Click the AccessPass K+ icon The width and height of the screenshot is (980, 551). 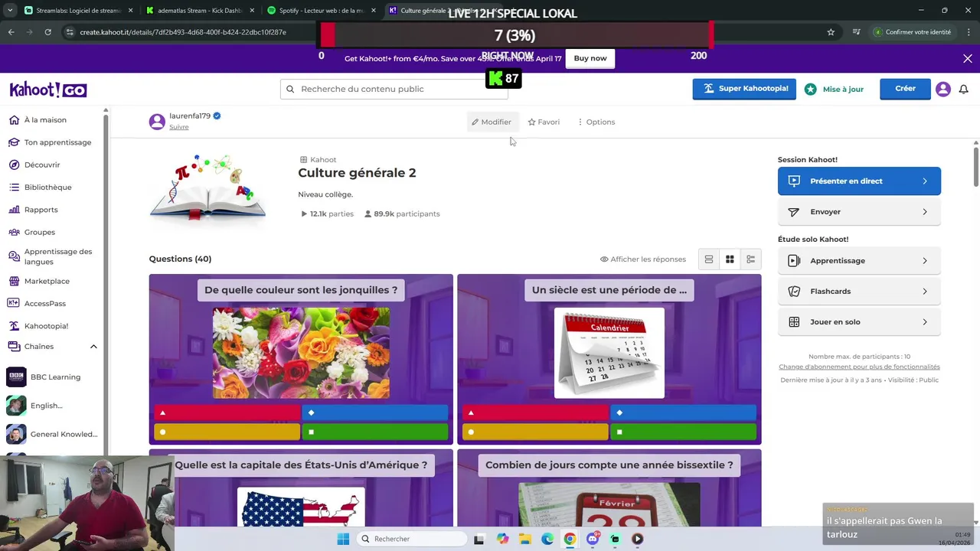click(14, 303)
